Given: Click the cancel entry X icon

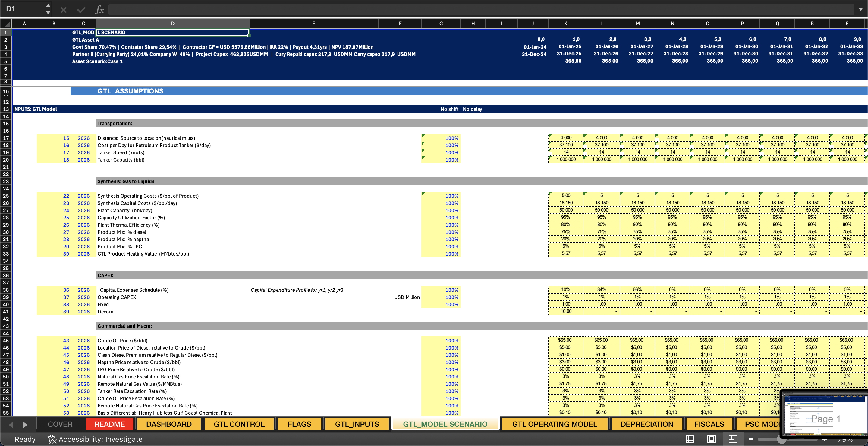Looking at the screenshot, I should tap(63, 10).
